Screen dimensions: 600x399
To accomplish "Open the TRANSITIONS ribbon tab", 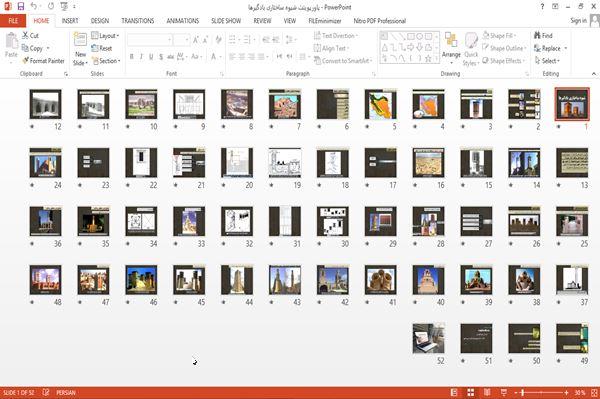I will (138, 21).
